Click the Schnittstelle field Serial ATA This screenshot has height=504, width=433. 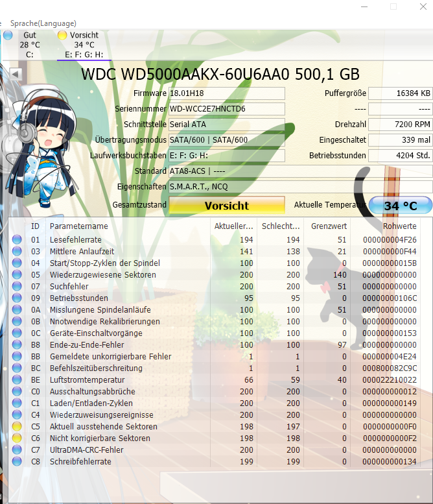click(x=227, y=125)
